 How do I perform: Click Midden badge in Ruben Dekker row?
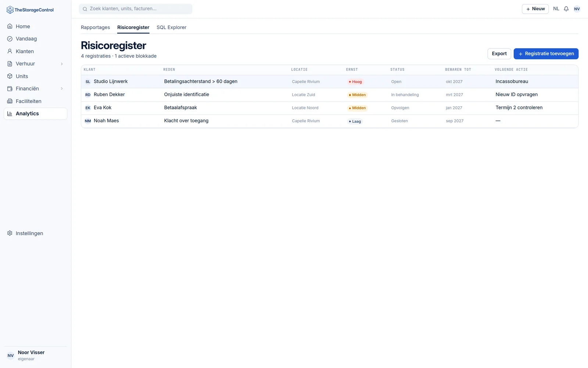(357, 95)
